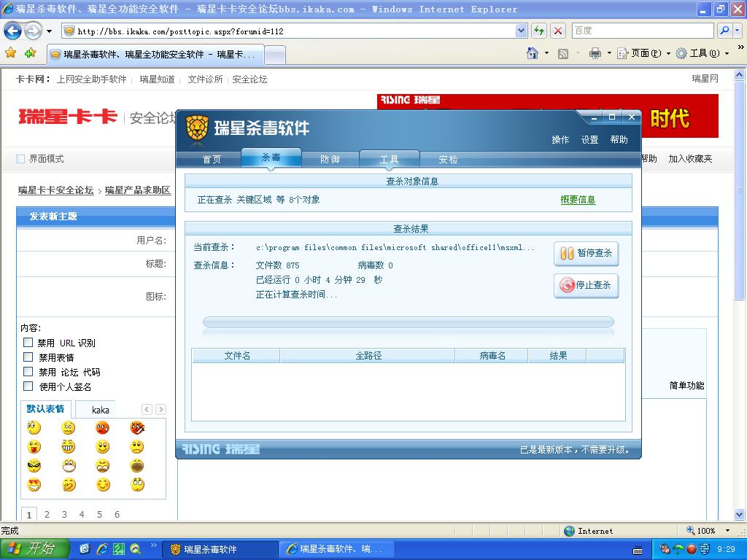Click the Windows 开始 Start button
Screen dimensions: 747x560
[x=35, y=549]
